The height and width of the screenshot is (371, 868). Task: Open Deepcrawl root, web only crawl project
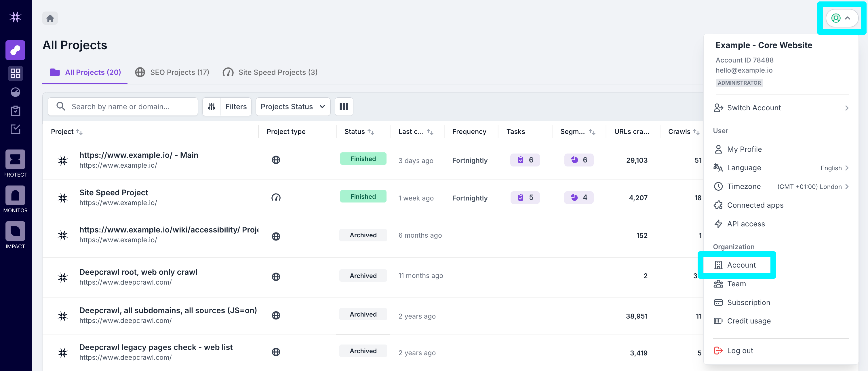(138, 272)
